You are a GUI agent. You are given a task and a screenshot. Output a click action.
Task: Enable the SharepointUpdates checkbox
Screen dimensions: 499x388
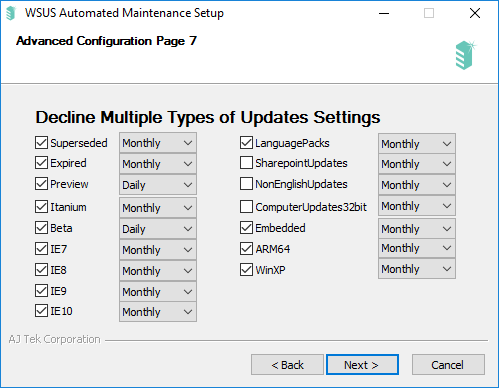(246, 163)
